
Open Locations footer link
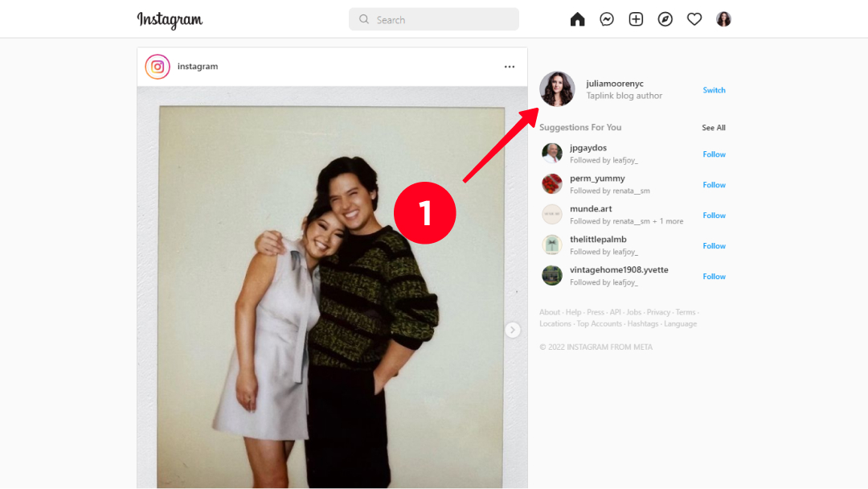click(555, 324)
